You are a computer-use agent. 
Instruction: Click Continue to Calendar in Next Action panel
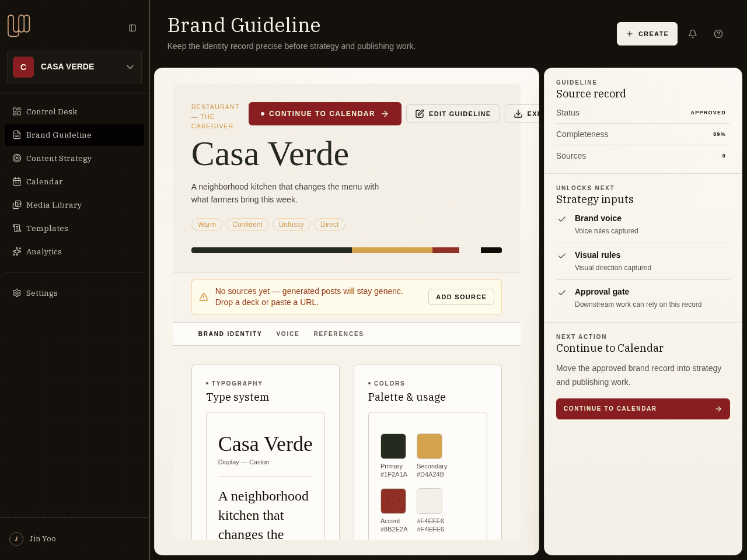click(x=643, y=409)
